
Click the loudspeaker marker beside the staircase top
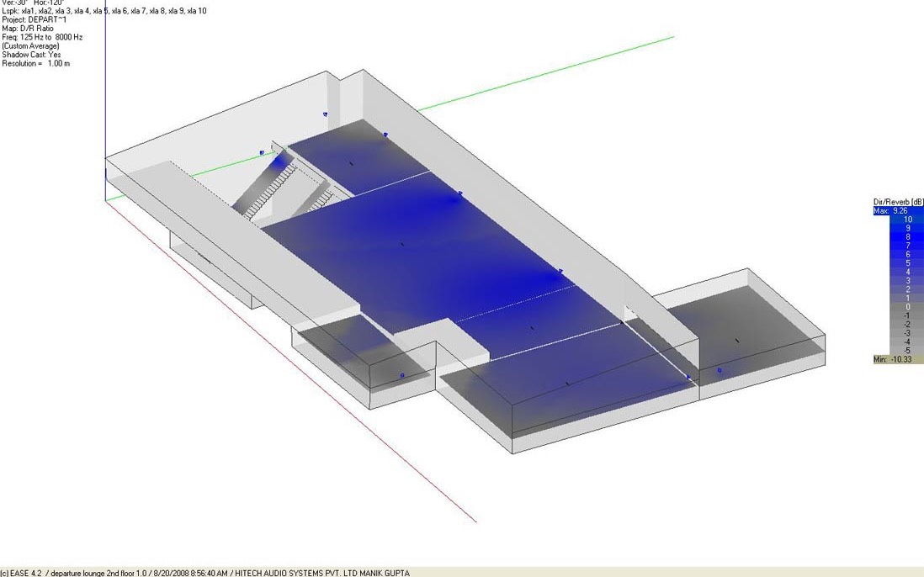[x=262, y=153]
